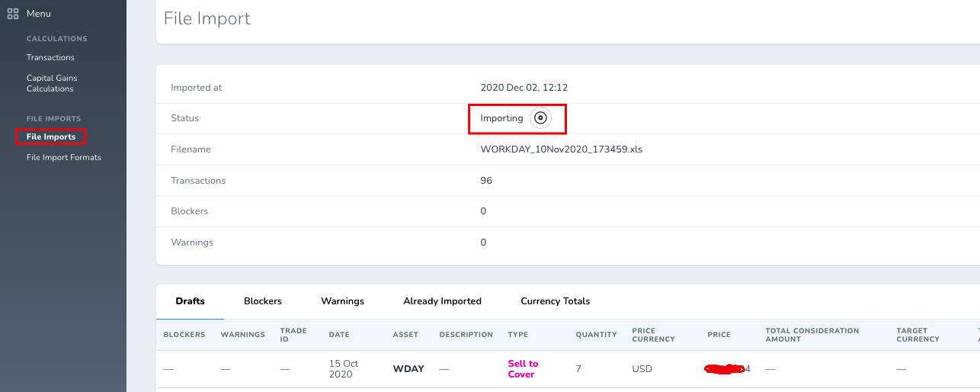Image resolution: width=980 pixels, height=392 pixels.
Task: Click the Quantity column header
Action: (596, 335)
